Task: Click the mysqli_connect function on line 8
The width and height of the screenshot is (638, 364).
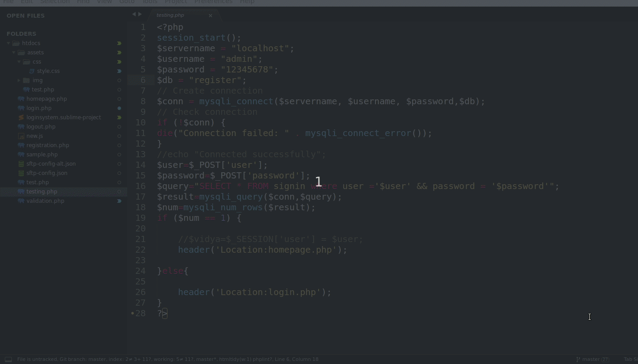Action: [236, 102]
